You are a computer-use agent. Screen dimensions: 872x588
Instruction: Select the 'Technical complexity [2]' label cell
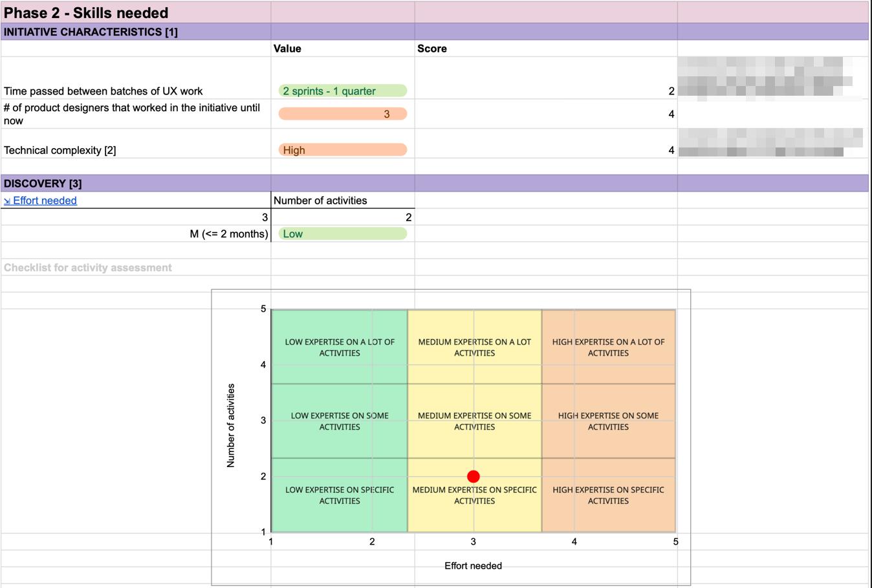60,150
